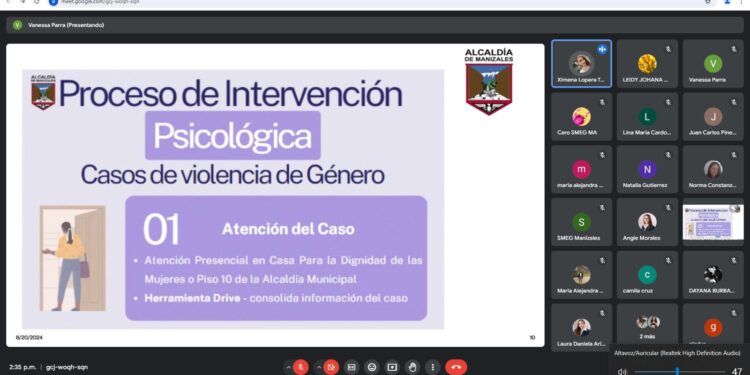Click muted mic icon on camila cruz tile

[x=668, y=260]
